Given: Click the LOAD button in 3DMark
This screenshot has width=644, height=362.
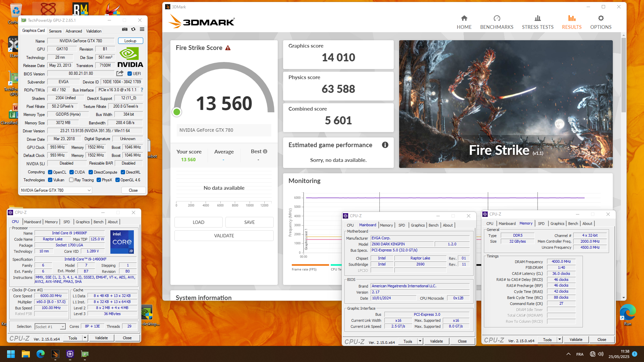Looking at the screenshot, I should click(x=199, y=222).
